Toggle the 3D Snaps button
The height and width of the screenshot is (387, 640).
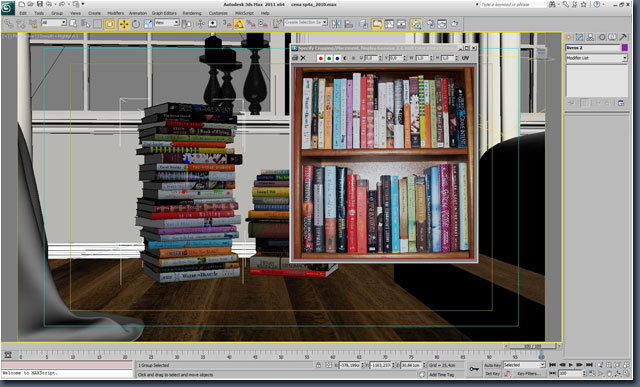tap(227, 24)
